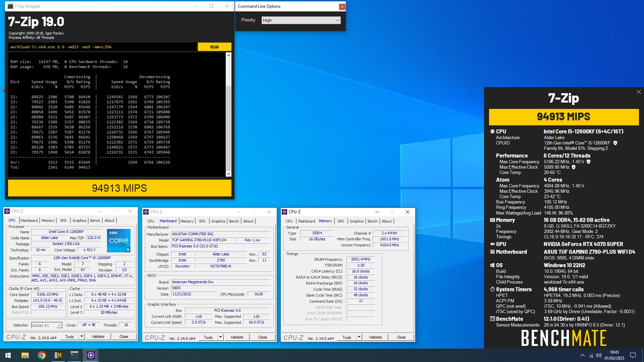Click the 7-Zip output scrollbar up arrow

tap(228, 55)
